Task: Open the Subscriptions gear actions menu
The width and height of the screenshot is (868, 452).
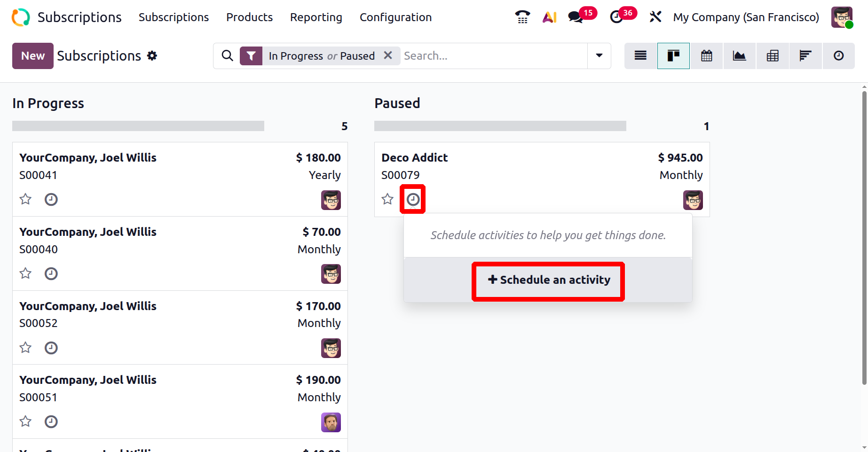Action: pos(152,56)
